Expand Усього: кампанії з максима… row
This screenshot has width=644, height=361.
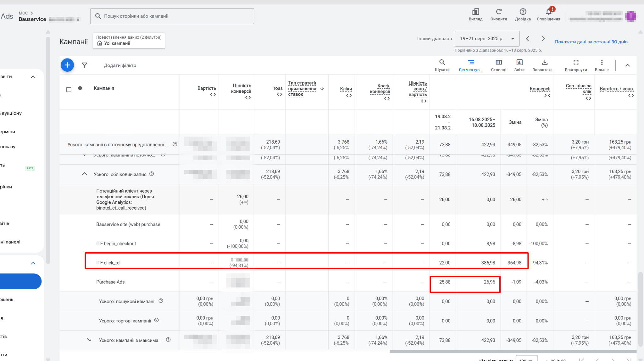point(89,340)
